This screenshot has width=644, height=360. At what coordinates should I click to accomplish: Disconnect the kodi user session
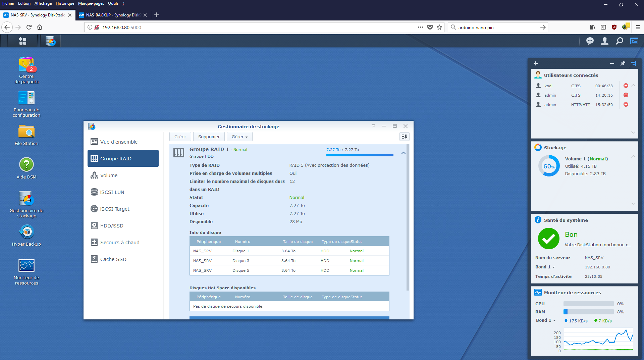point(626,86)
